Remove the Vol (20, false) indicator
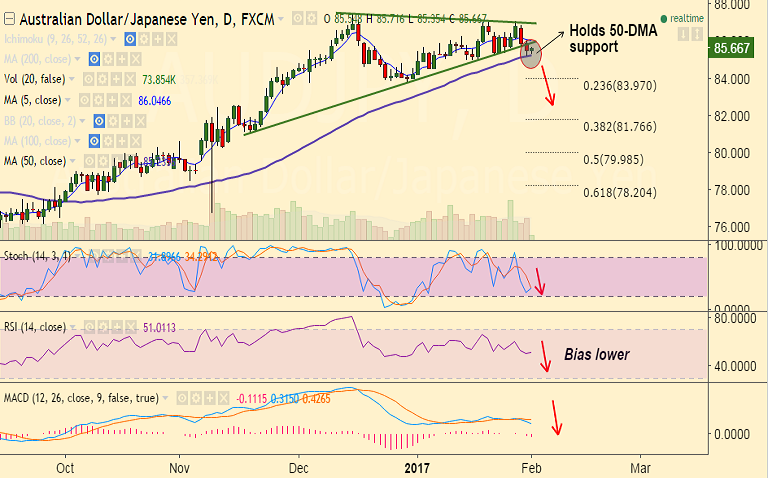The image size is (768, 478). (x=129, y=79)
